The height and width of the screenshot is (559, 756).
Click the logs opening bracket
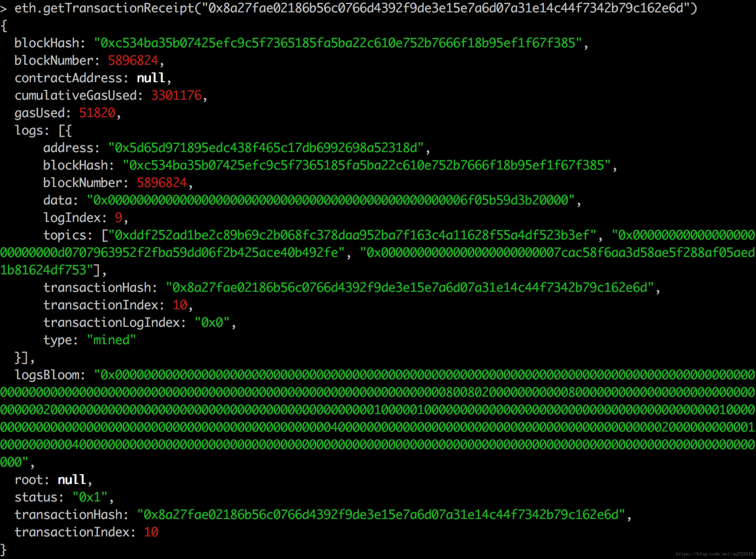point(65,131)
